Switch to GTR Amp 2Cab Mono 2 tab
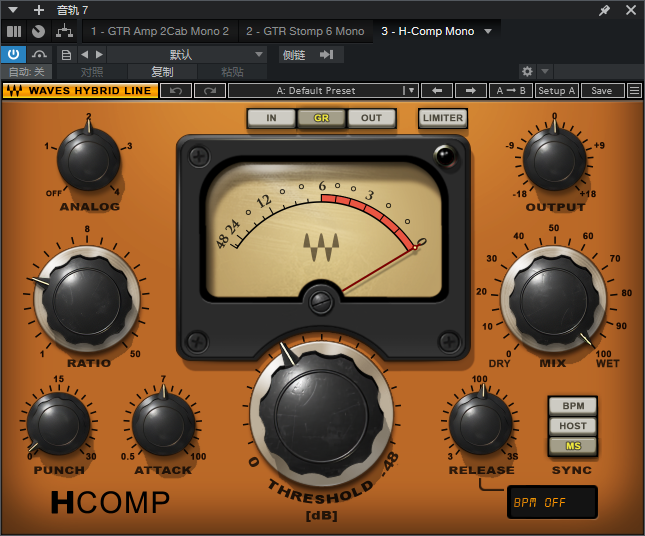This screenshot has width=645, height=536. (160, 31)
